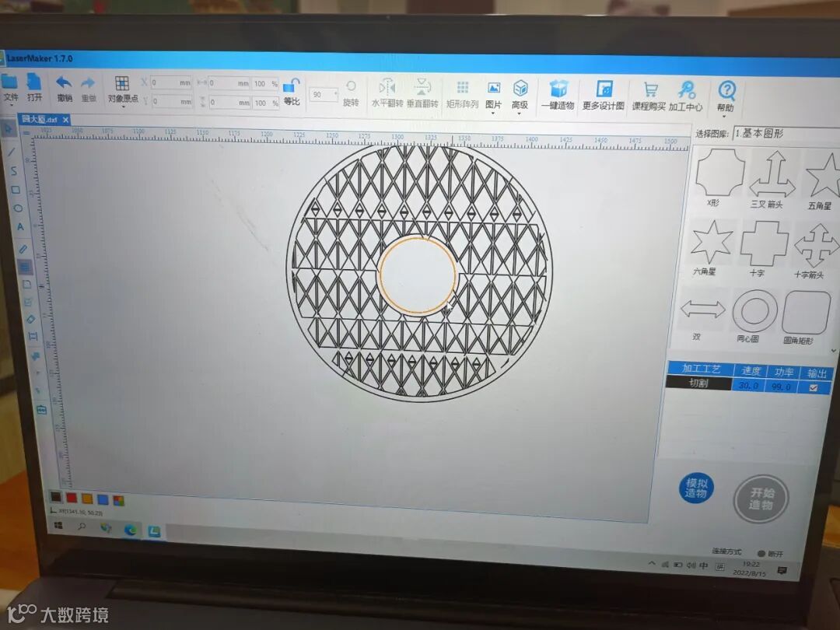Click the 开始造物 start button

click(x=761, y=499)
